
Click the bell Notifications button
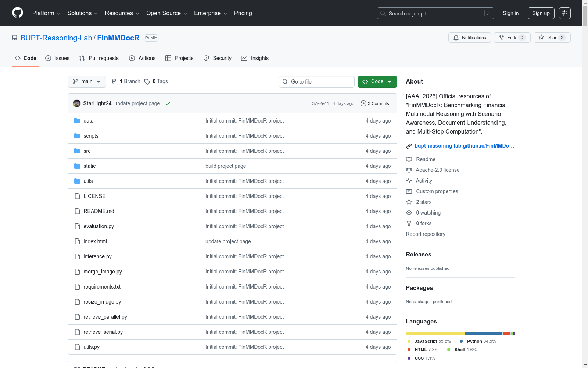coord(469,38)
